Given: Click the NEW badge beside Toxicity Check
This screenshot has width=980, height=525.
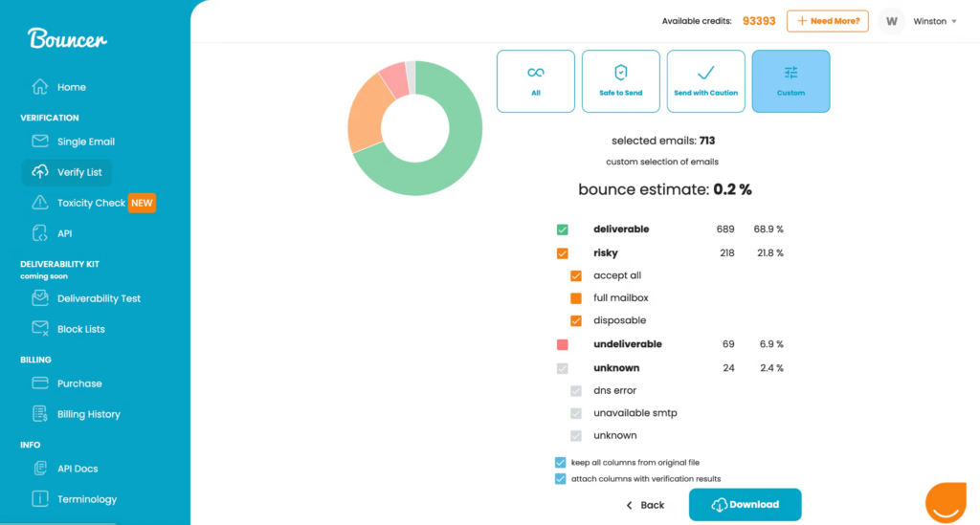Looking at the screenshot, I should coord(142,203).
